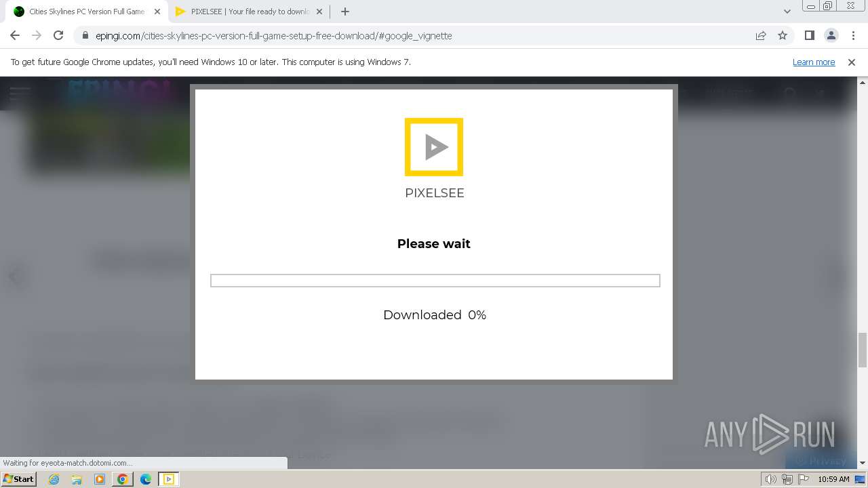
Task: Click the Privacy button at bottom right
Action: click(821, 461)
